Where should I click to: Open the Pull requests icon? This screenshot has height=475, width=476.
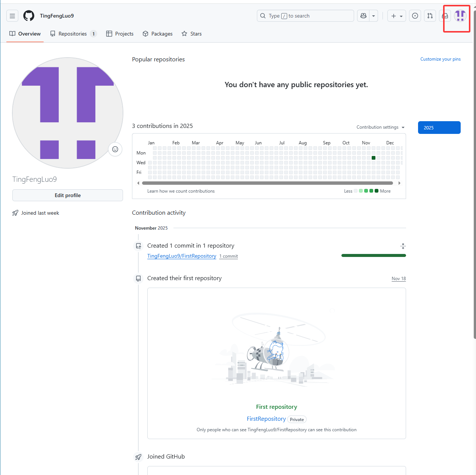tap(430, 16)
